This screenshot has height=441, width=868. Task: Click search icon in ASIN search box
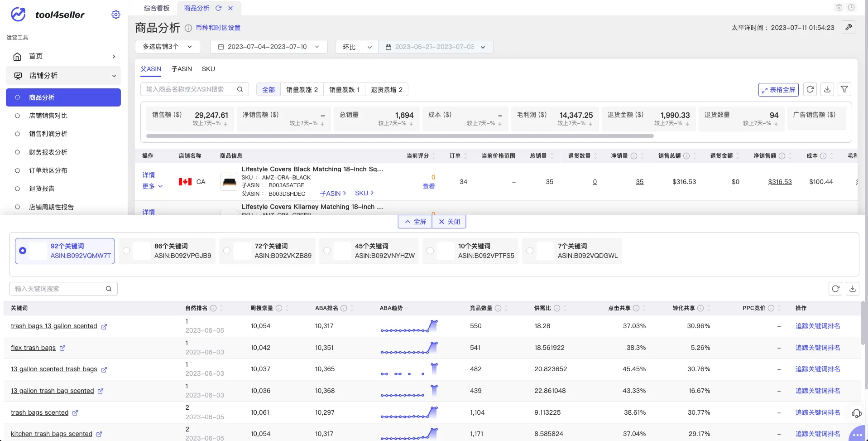[x=240, y=89]
